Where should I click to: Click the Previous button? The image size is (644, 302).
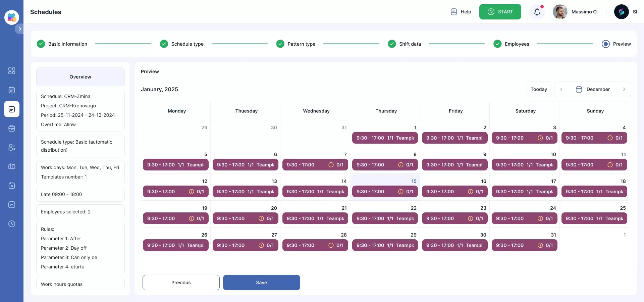click(x=181, y=283)
